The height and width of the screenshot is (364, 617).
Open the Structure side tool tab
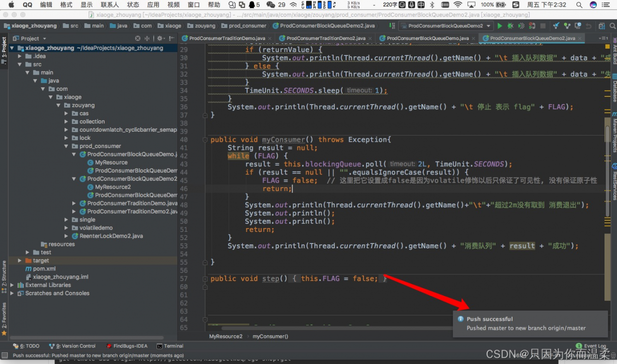4,277
